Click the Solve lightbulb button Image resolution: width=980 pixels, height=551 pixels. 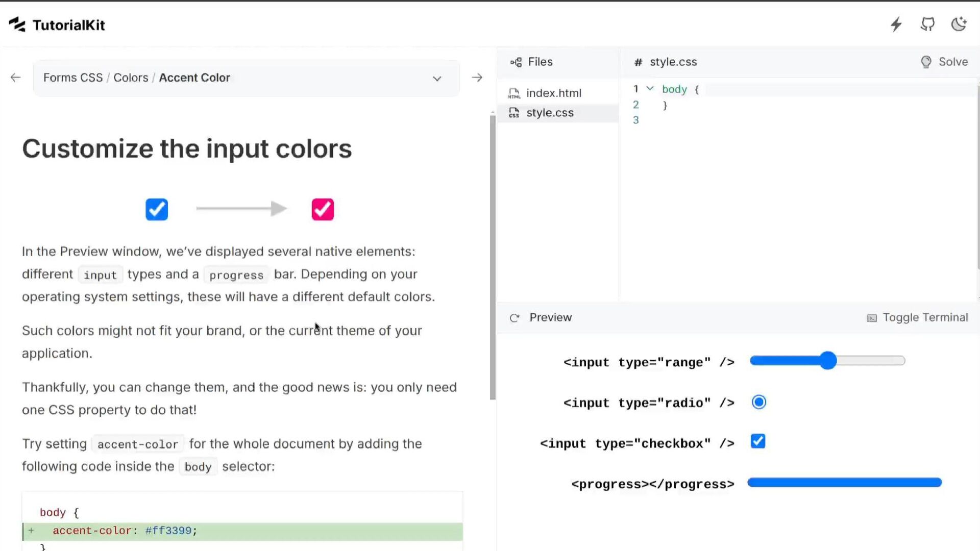point(944,62)
